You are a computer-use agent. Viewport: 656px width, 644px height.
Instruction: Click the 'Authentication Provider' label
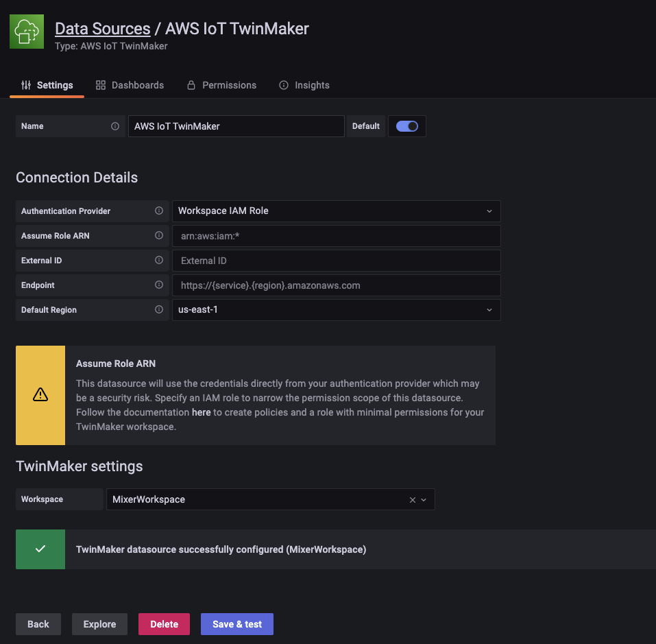(66, 211)
